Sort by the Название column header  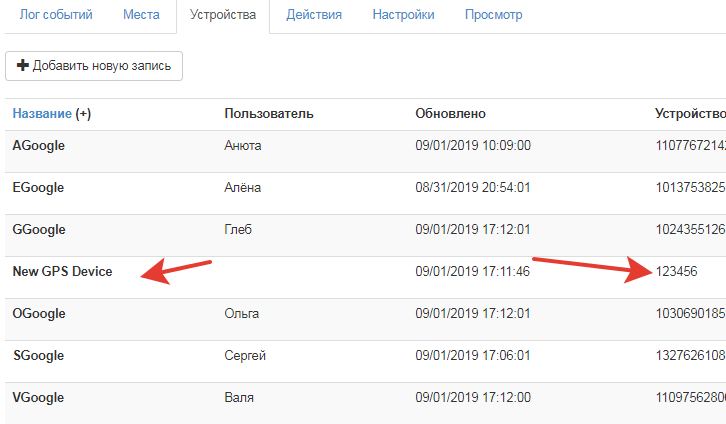coord(42,113)
